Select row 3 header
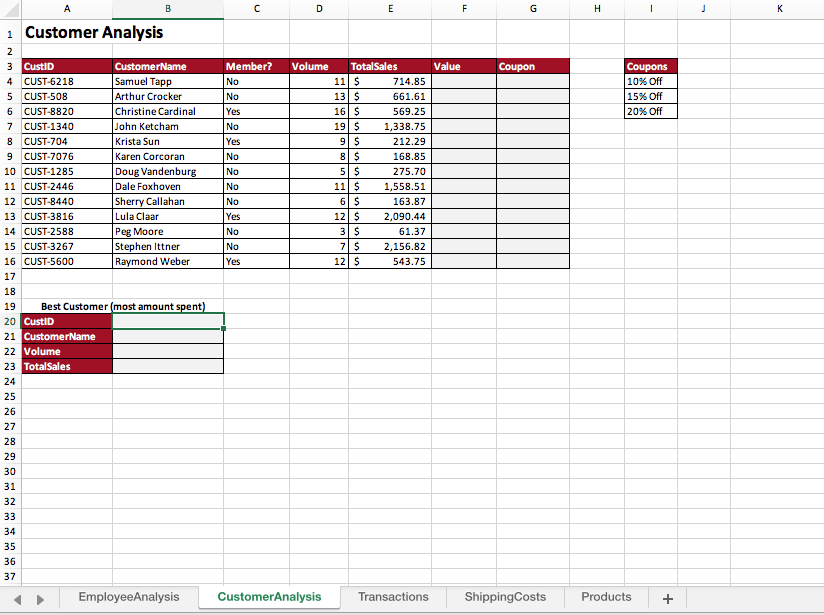 tap(10, 66)
